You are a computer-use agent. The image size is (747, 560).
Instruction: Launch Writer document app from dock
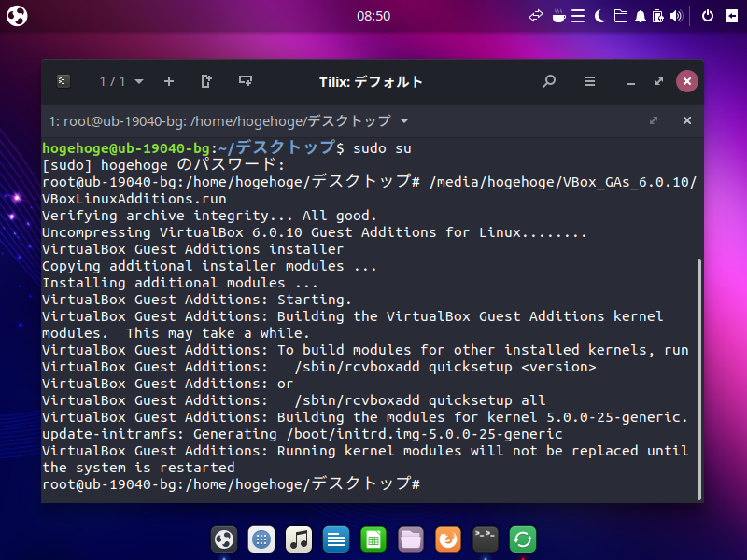(336, 539)
